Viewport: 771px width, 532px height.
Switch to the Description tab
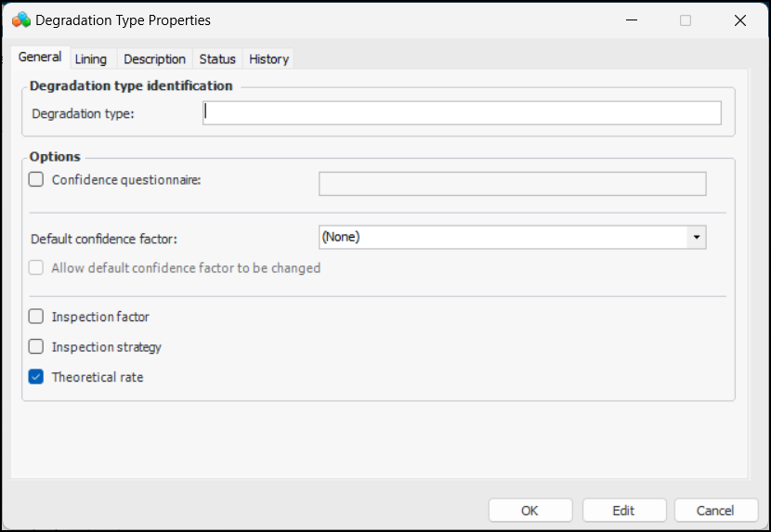[154, 59]
